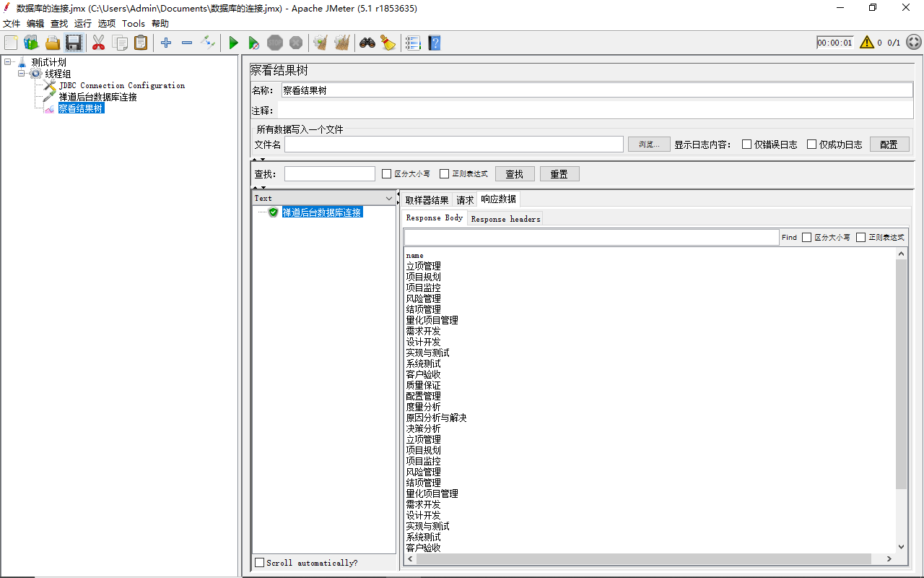Click the 测试计划 flask icon
The image size is (924, 578).
(21, 63)
